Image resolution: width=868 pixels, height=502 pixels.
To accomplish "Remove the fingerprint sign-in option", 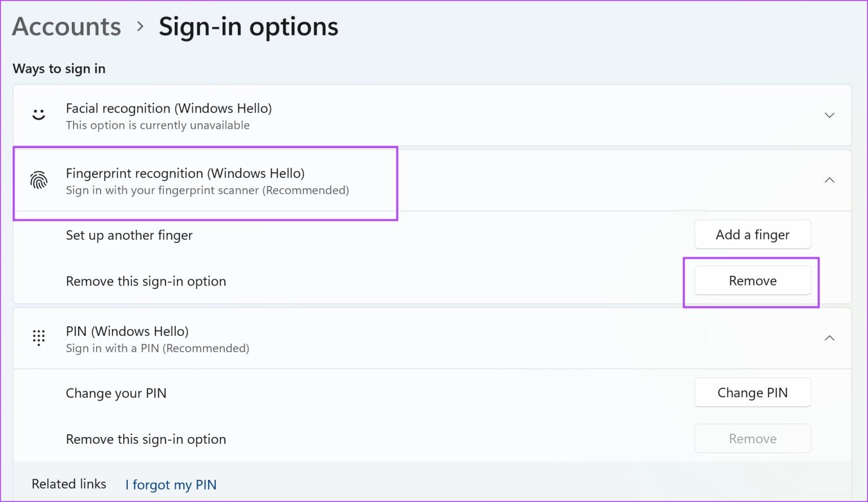I will click(x=752, y=280).
